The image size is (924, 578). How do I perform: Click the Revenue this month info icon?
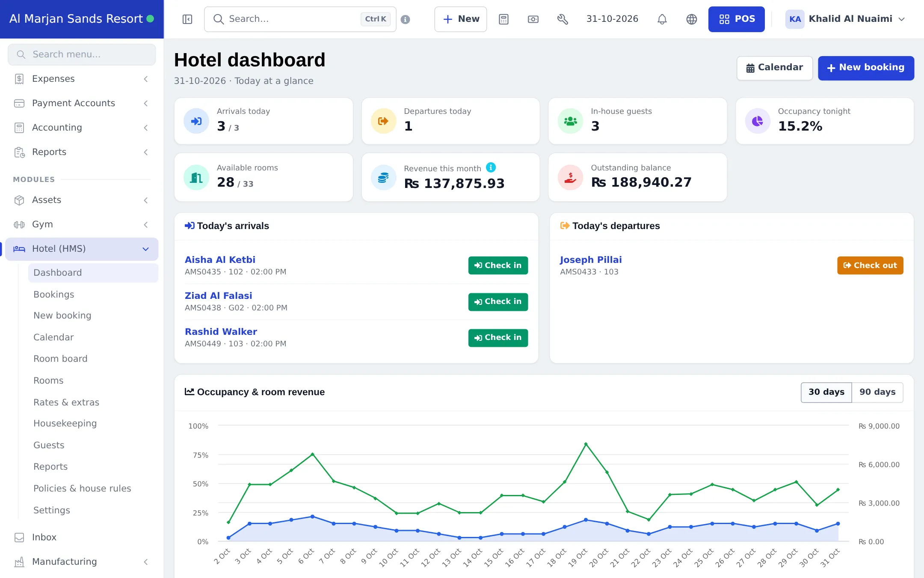point(491,167)
